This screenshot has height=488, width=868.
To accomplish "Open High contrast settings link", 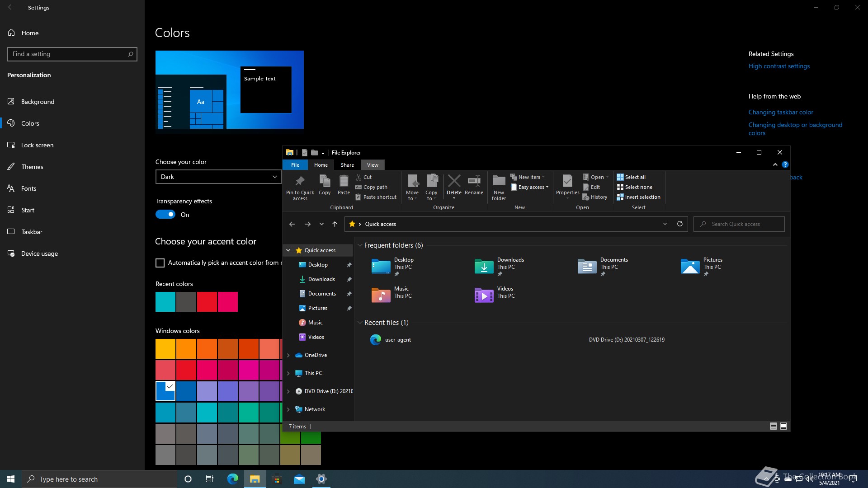I will (x=779, y=66).
